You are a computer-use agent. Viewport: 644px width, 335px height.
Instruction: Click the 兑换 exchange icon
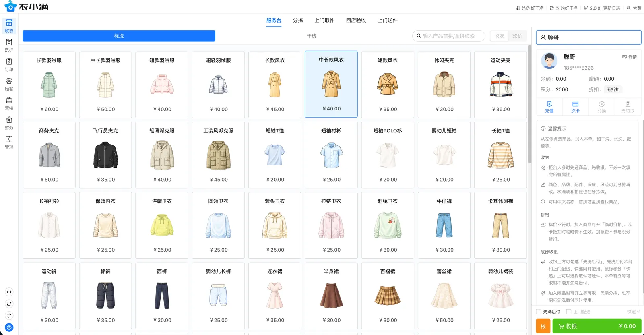coord(601,107)
